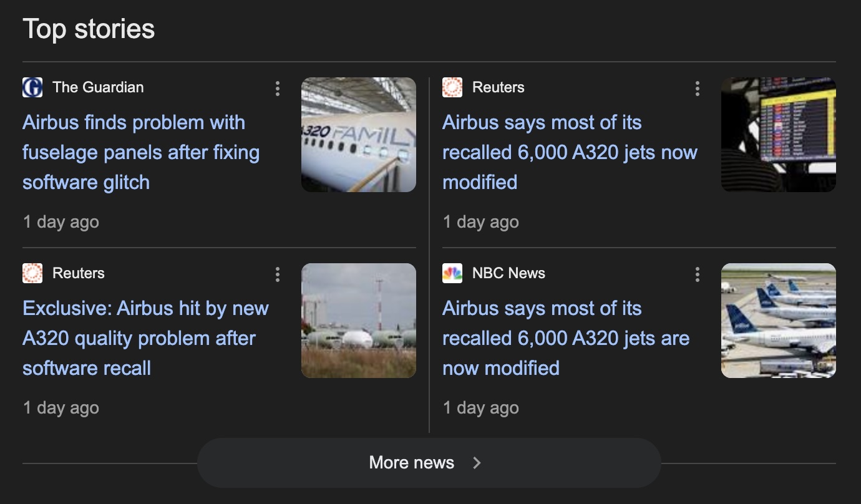Open three-dot menu for Reuters Exclusive story
The height and width of the screenshot is (504, 861).
pos(278,274)
